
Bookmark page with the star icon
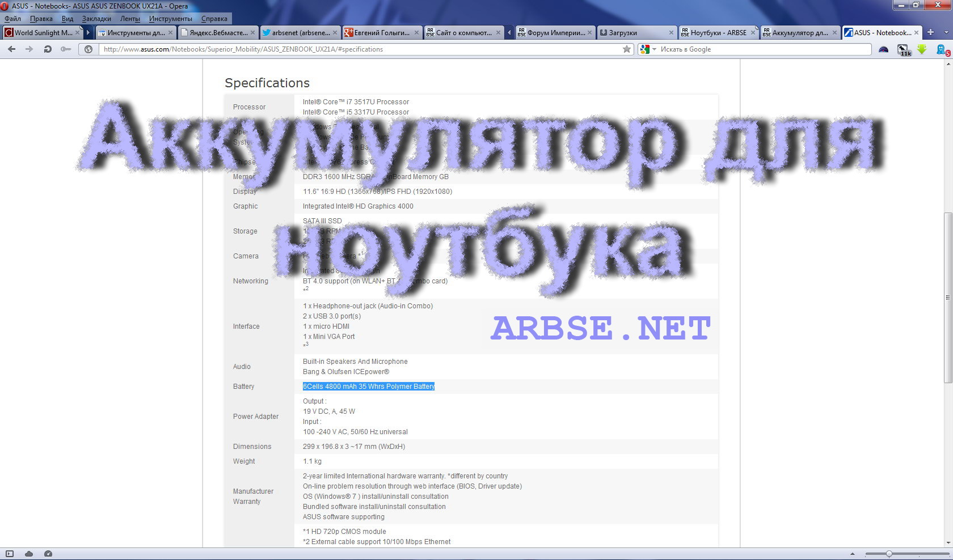627,49
